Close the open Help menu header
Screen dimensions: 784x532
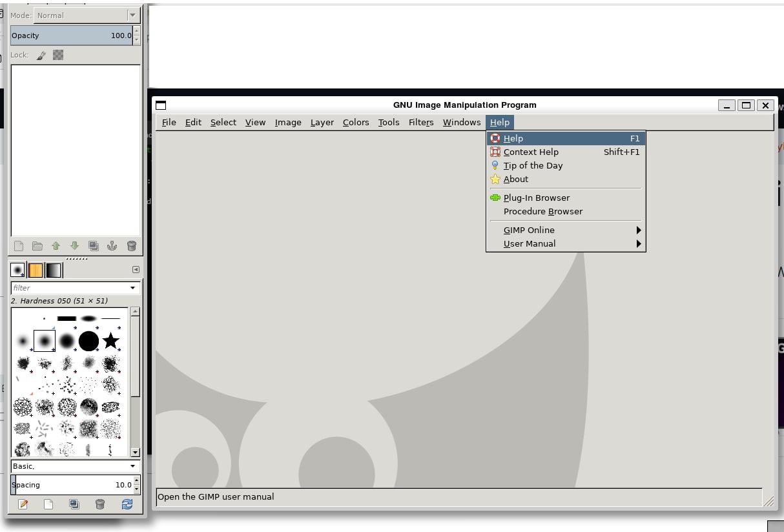pyautogui.click(x=500, y=122)
